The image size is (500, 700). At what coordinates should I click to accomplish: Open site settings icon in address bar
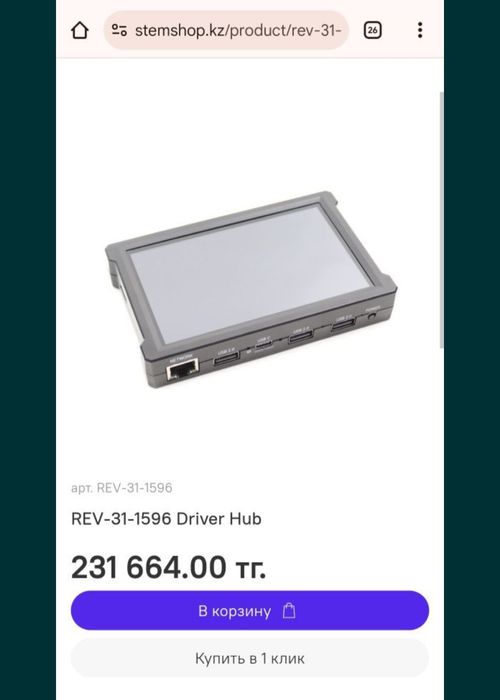click(119, 30)
